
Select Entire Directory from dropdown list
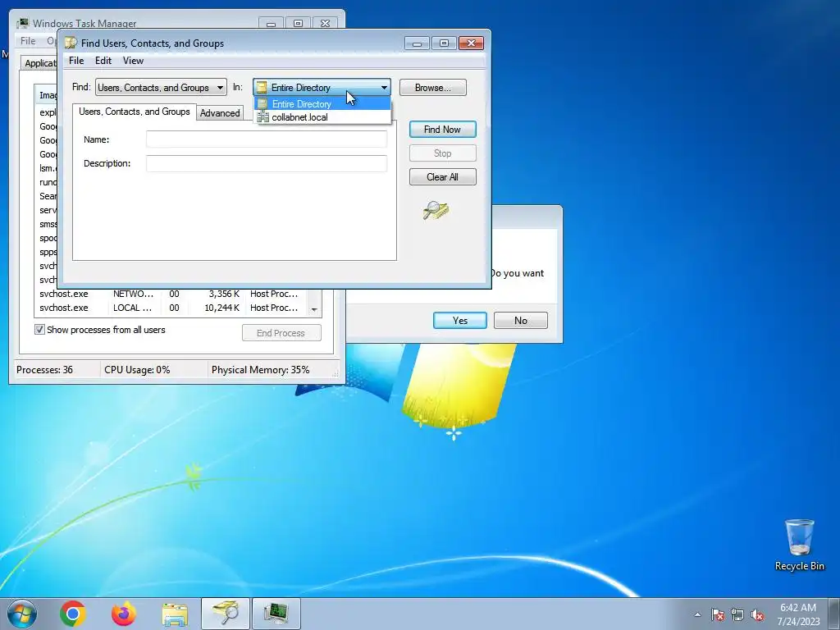322,104
